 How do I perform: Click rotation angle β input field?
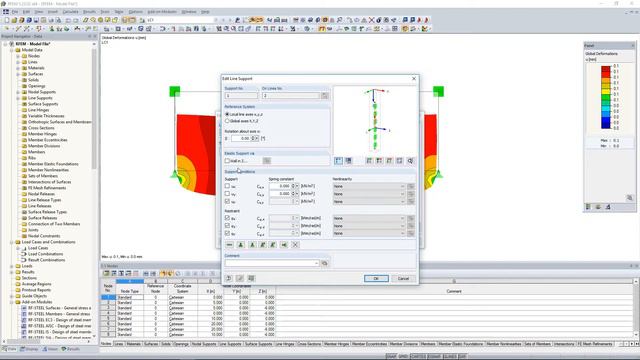(x=242, y=138)
